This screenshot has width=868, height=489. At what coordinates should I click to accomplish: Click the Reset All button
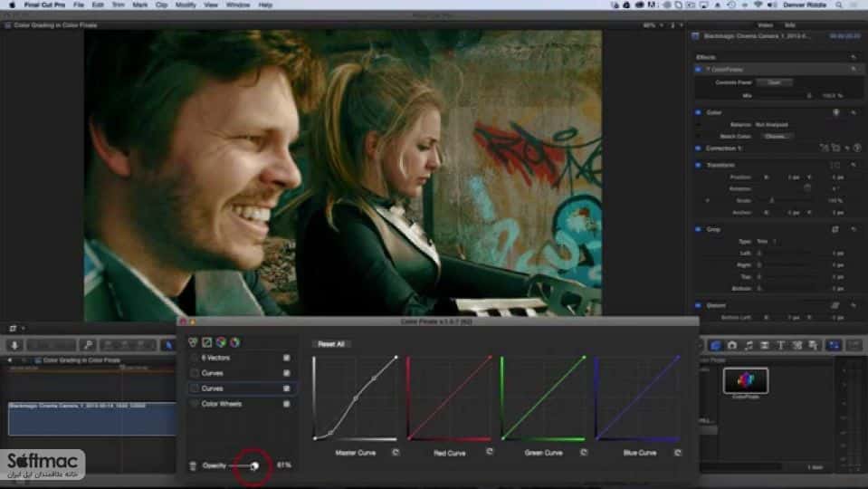click(331, 344)
